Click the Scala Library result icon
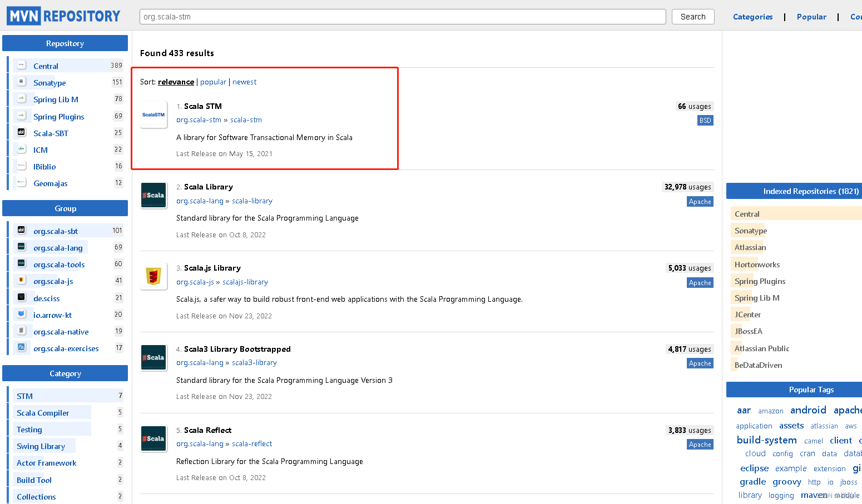Viewport: 862px width, 504px height. [x=153, y=195]
